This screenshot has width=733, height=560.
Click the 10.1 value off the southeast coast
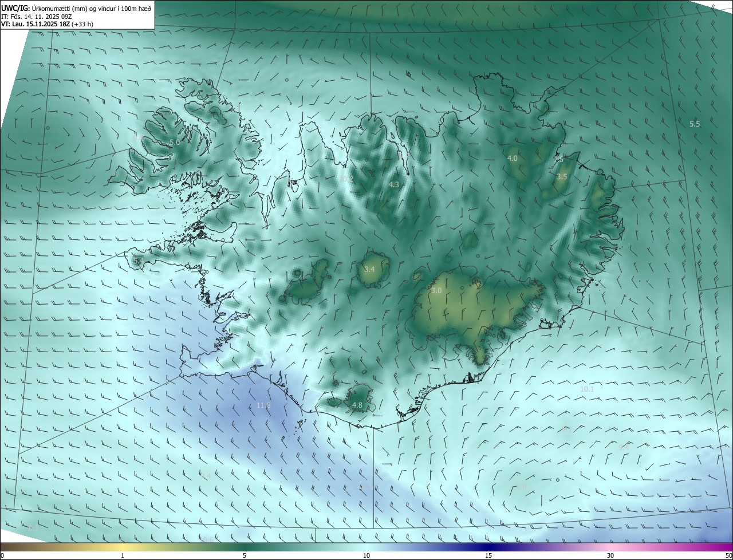click(588, 389)
